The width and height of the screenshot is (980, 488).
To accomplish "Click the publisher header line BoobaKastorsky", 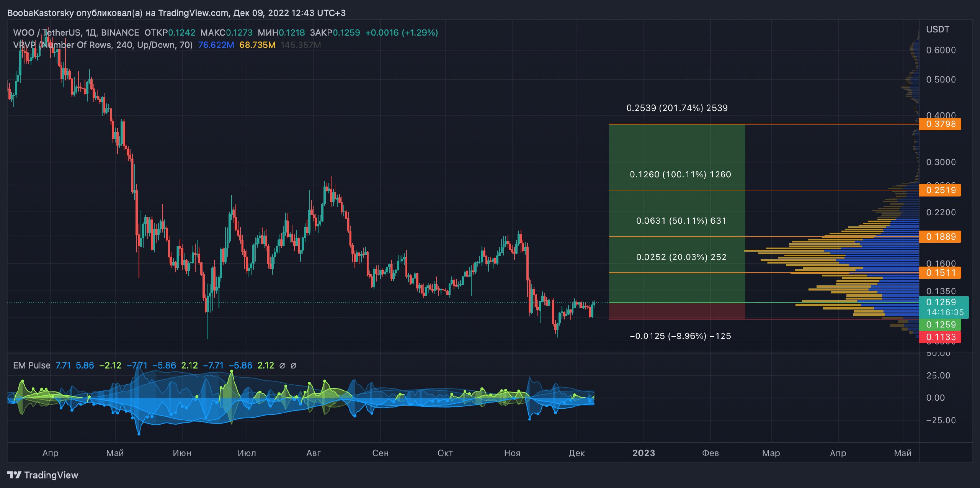I will coord(176,13).
